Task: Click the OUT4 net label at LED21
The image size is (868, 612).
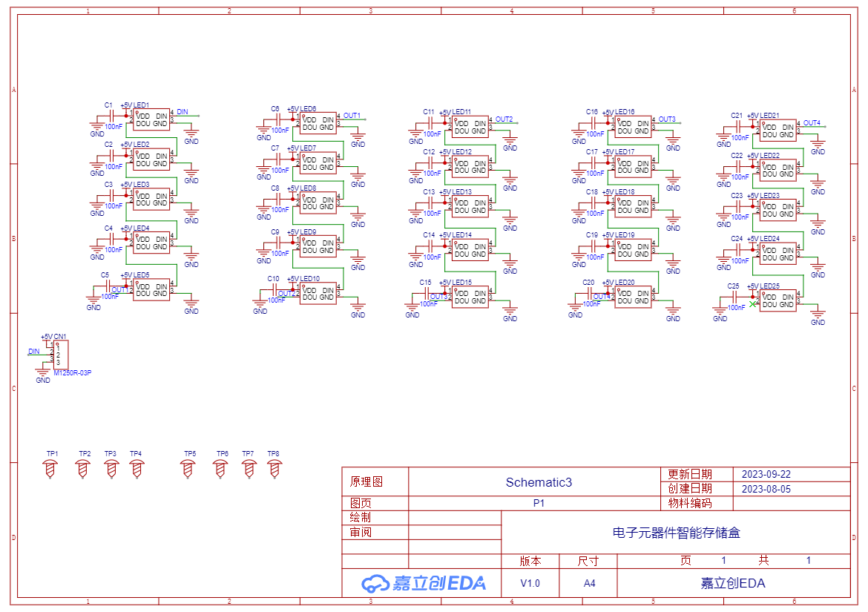Action: coord(812,123)
